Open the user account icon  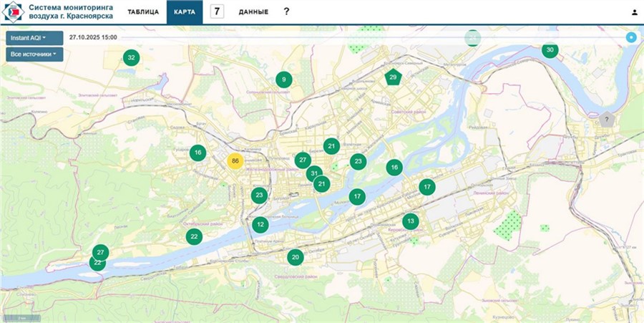634,12
